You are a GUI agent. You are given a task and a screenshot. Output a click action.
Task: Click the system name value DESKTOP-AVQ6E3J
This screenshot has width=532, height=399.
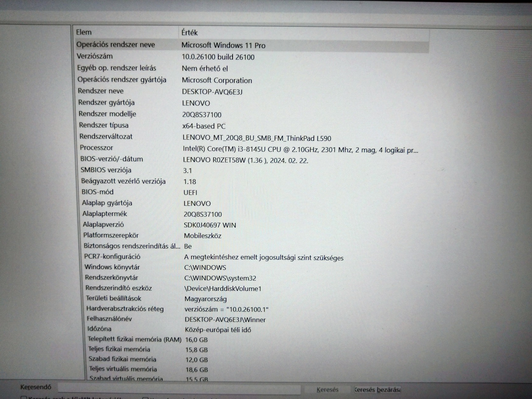[212, 92]
